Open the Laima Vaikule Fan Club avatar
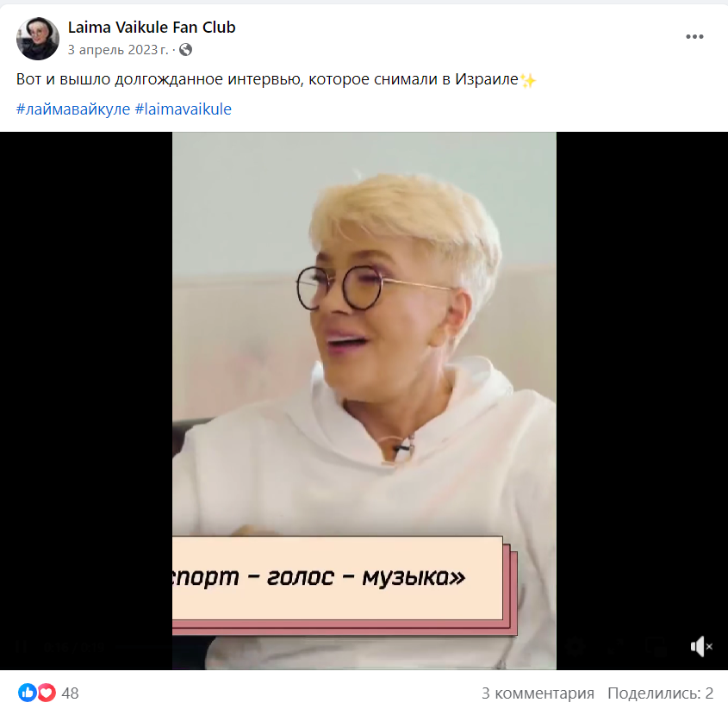 pos(38,38)
